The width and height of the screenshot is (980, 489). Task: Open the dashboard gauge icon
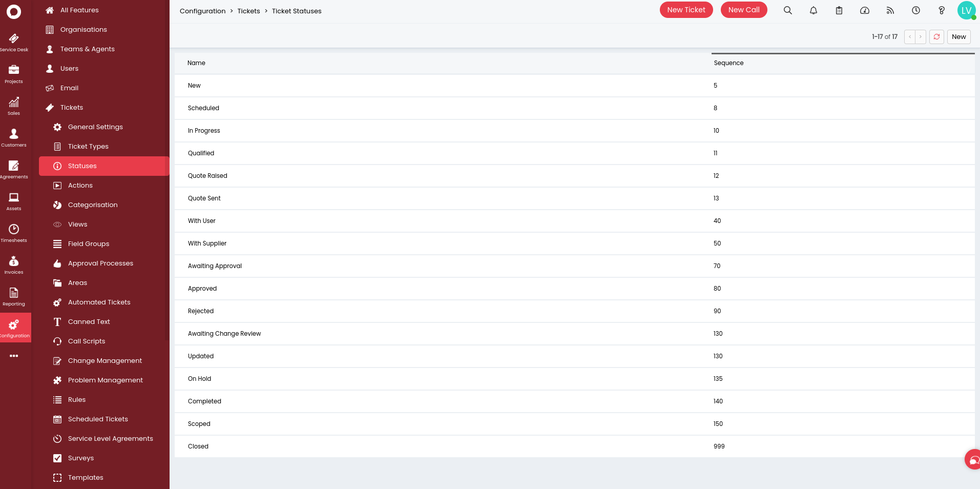point(864,10)
